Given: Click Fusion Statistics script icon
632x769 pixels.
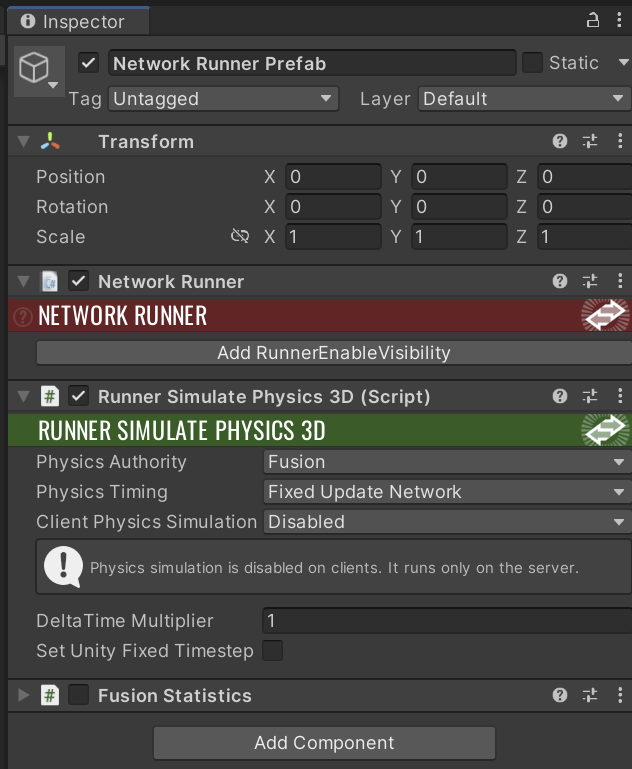Looking at the screenshot, I should click(50, 695).
